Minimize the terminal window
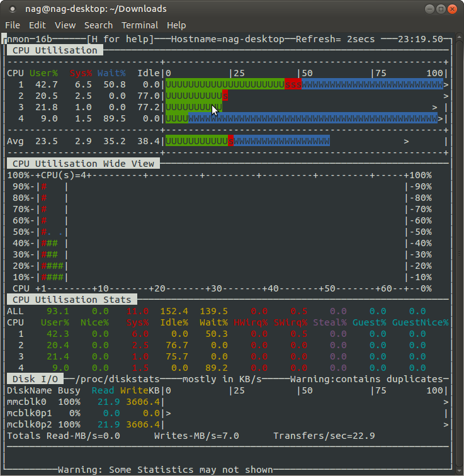This screenshot has height=476, width=464. 430,9
